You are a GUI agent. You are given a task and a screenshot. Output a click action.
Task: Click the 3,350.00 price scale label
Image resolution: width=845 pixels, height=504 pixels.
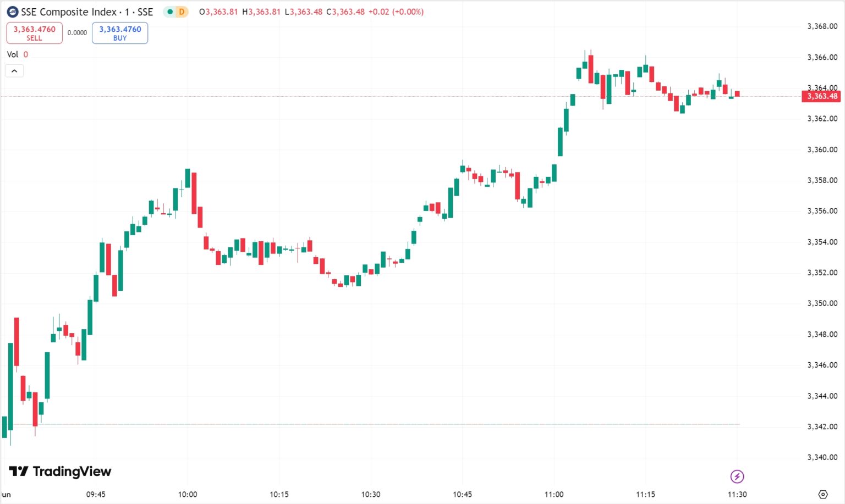[822, 303]
